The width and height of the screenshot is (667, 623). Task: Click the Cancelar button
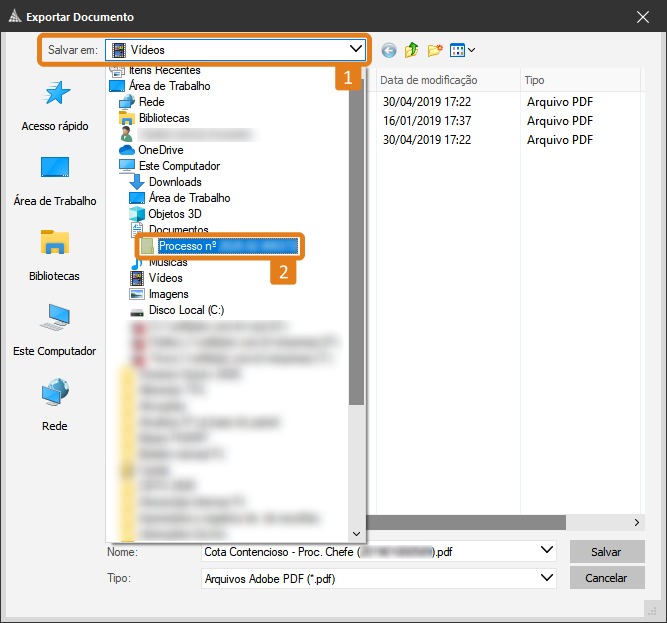[x=606, y=578]
